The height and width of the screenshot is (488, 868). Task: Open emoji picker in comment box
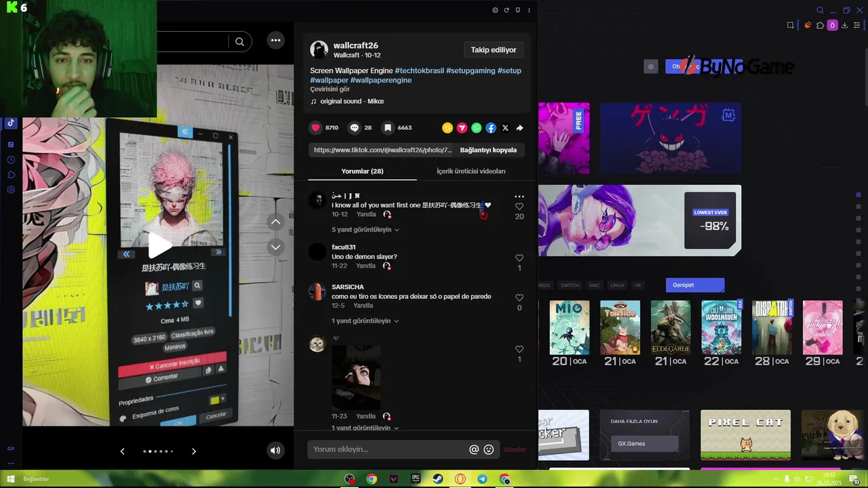coord(488,449)
